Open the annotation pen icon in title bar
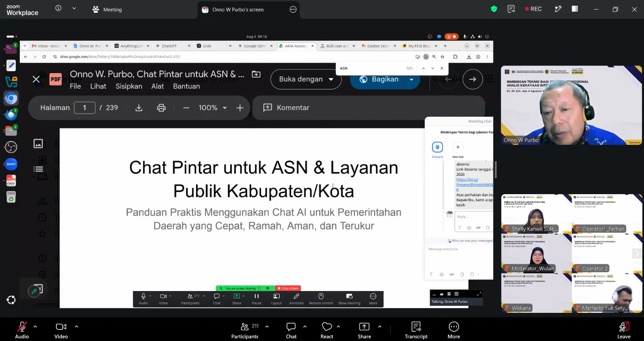 (x=558, y=9)
